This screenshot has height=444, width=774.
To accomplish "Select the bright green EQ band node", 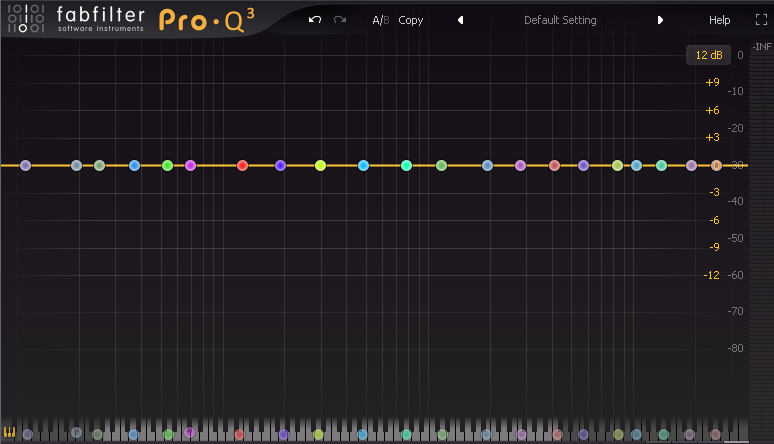I will (x=167, y=165).
